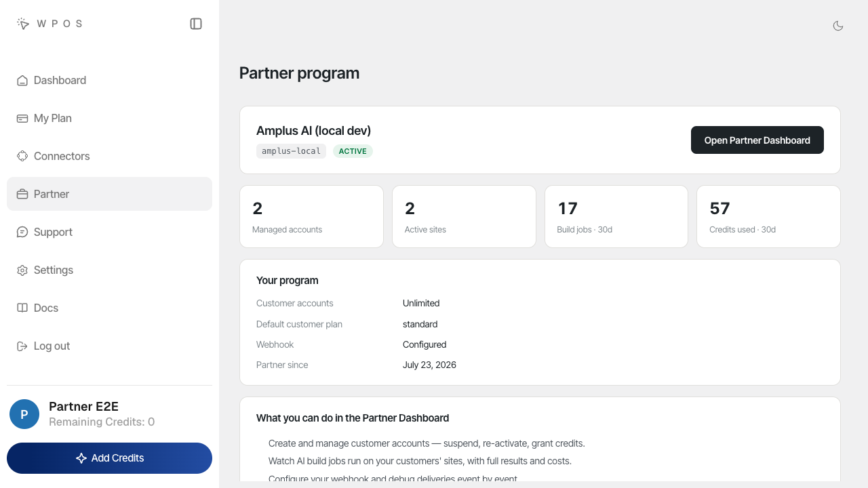Click the standard plan value
This screenshot has width=868, height=488.
coord(420,324)
